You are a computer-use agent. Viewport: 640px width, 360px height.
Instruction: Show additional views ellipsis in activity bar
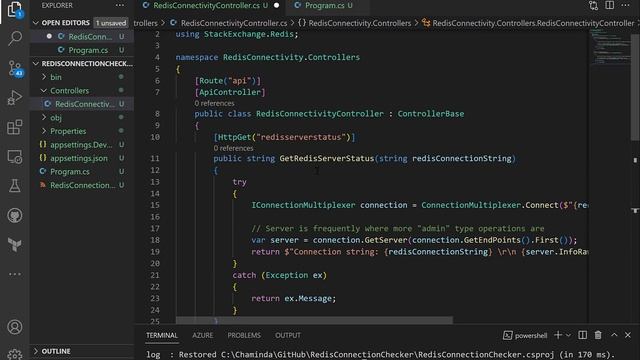tap(15, 274)
